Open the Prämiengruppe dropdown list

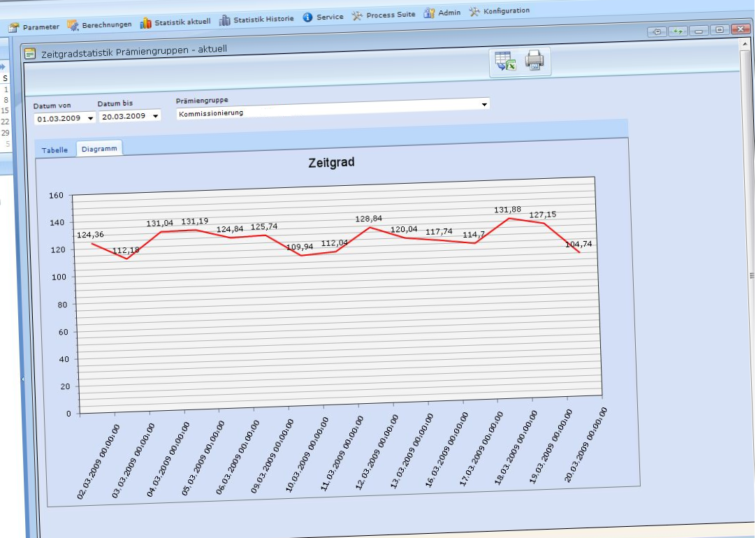(x=484, y=105)
